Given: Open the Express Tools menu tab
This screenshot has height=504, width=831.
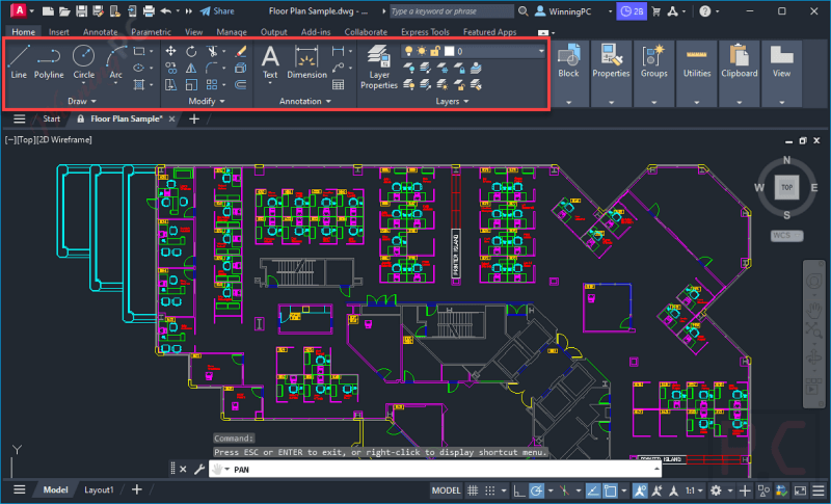Looking at the screenshot, I should [x=424, y=32].
